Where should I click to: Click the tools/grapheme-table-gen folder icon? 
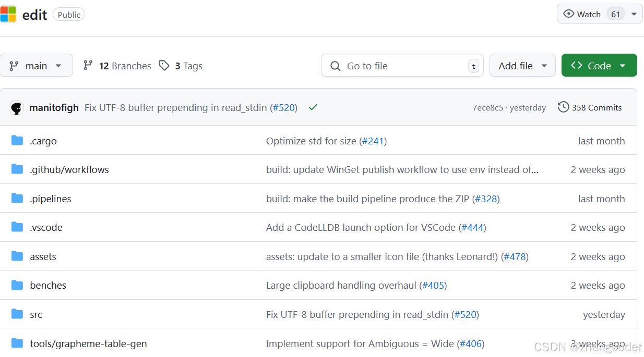(x=17, y=343)
